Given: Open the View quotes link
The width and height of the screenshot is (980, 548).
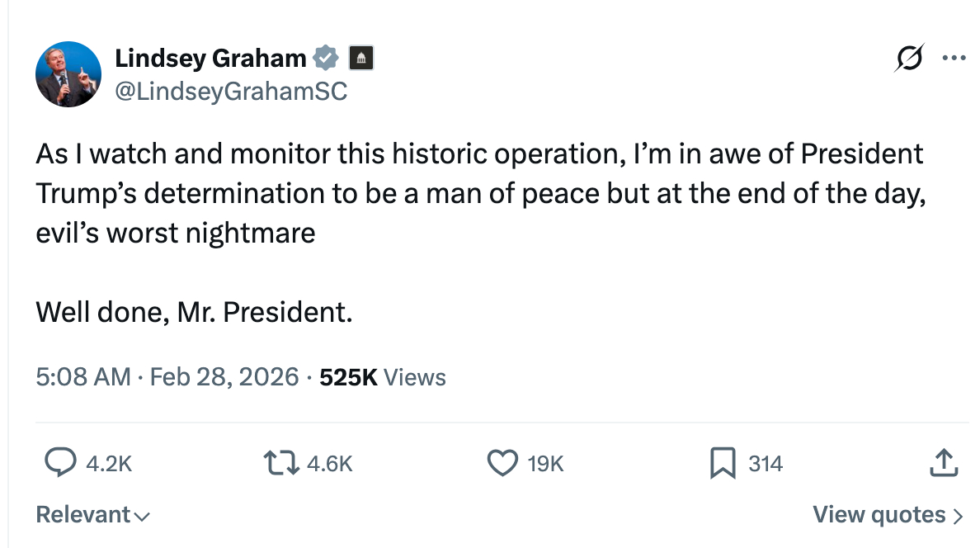Looking at the screenshot, I should (x=879, y=515).
